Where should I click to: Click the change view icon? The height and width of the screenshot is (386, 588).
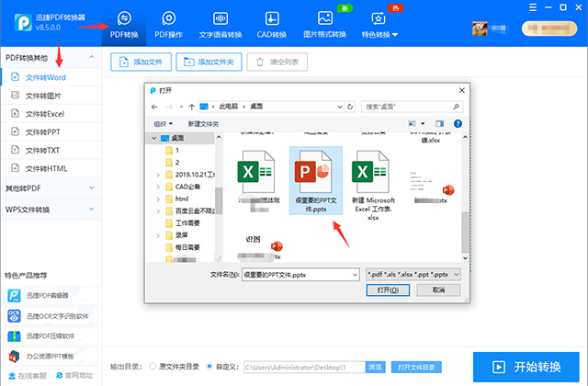click(412, 123)
